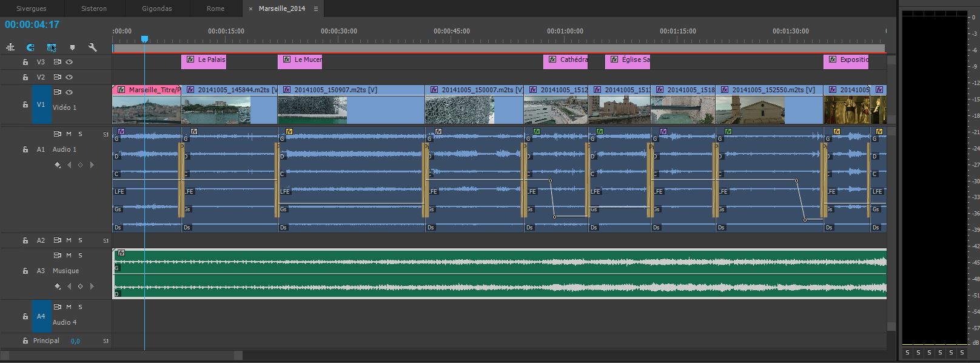
Task: Add a keyframe on the Musique track
Action: [80, 287]
